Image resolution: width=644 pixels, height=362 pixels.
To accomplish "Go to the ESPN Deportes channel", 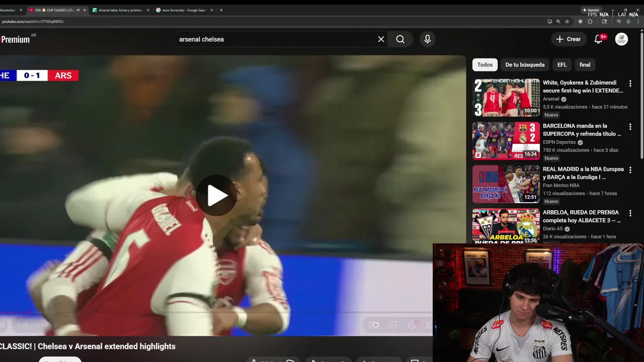I will [x=559, y=142].
